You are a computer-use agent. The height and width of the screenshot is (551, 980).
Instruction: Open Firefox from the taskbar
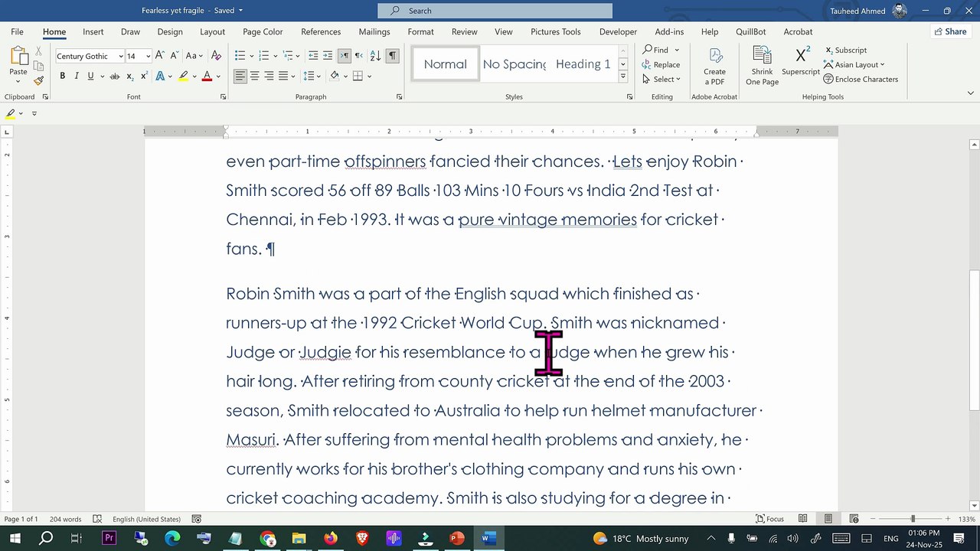point(330,538)
